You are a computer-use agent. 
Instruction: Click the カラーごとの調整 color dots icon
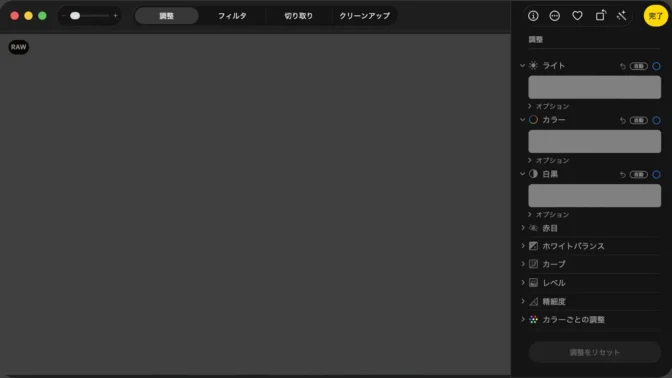tap(533, 319)
